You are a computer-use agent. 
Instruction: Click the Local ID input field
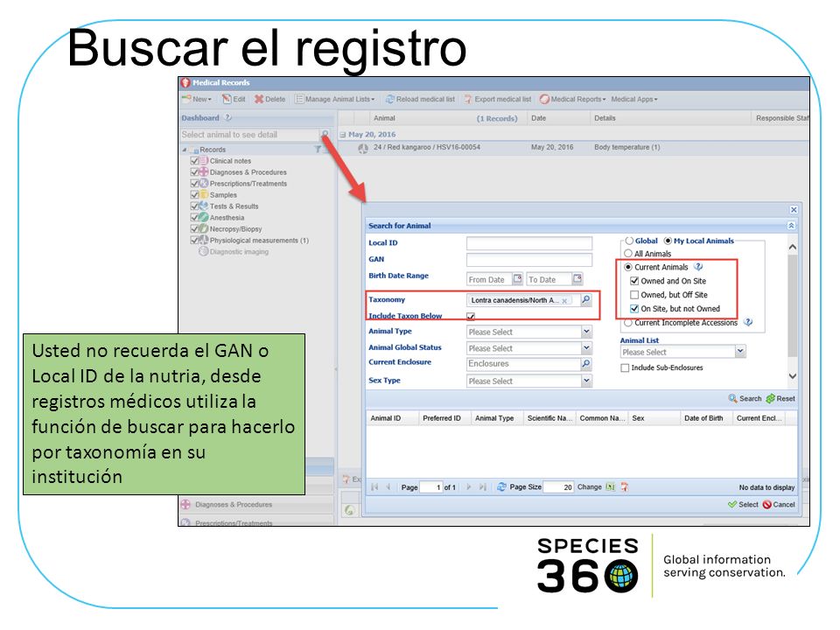(x=529, y=243)
